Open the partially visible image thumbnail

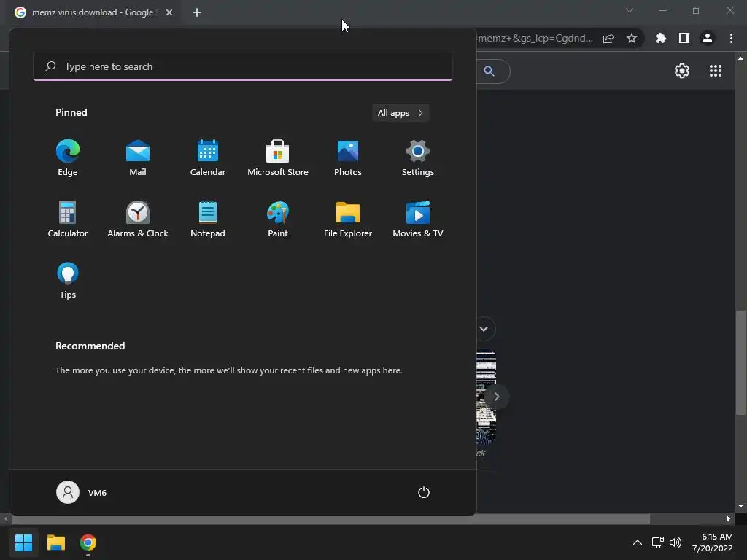[x=486, y=398]
